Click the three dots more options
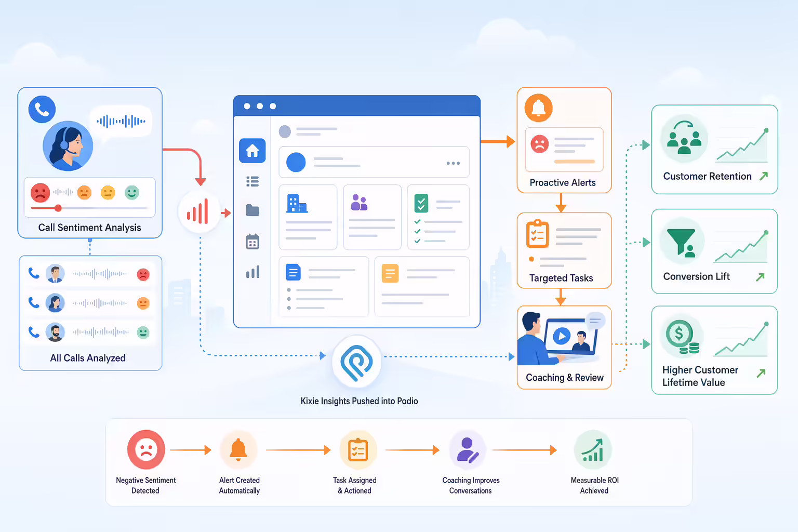798x532 pixels. 453,163
